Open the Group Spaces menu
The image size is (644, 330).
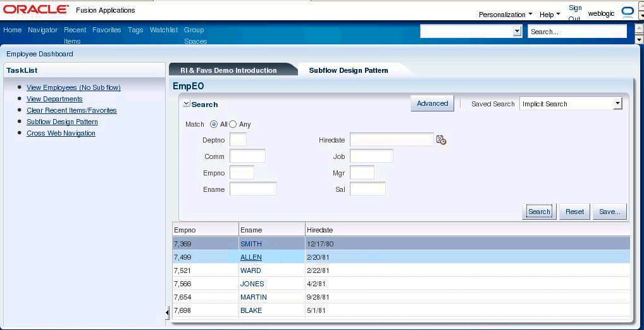point(195,35)
